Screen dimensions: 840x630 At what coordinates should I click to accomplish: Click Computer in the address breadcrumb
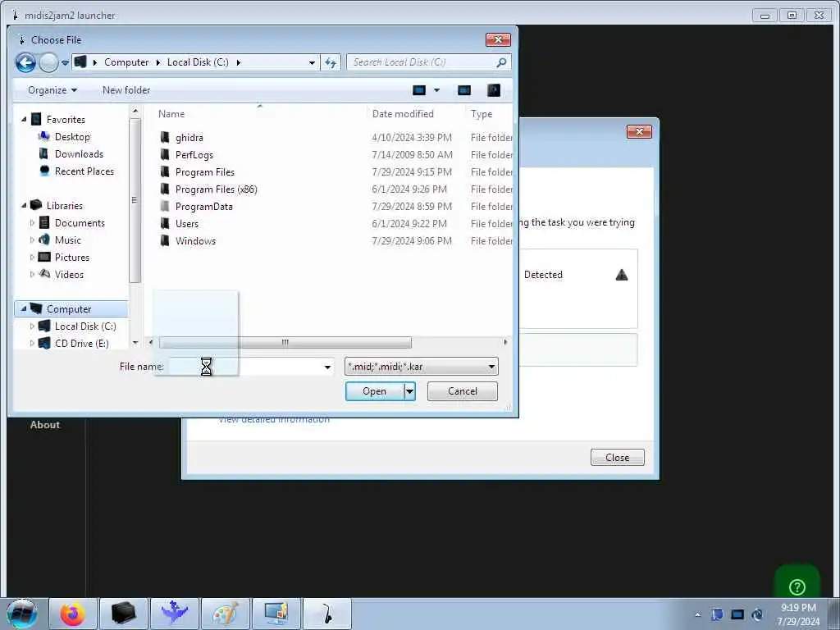(x=126, y=62)
